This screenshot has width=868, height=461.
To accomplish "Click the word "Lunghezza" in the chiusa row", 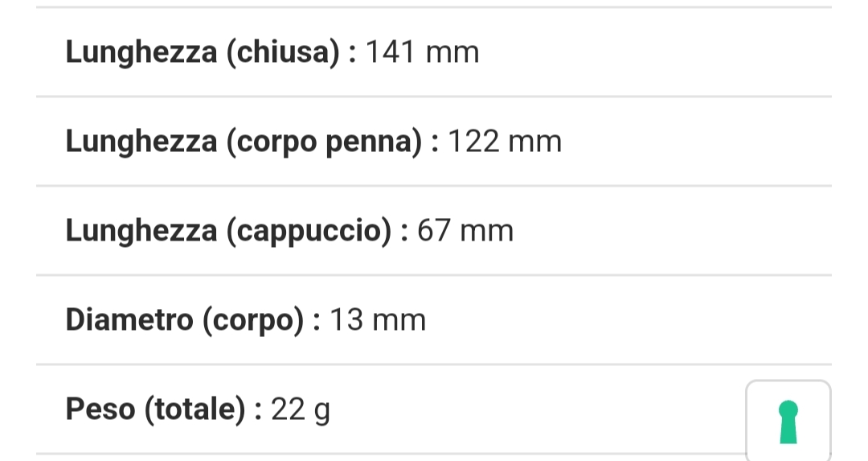I will [141, 53].
